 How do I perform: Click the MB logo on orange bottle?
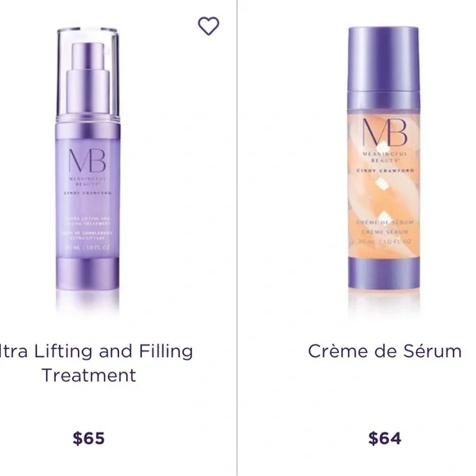point(385,132)
